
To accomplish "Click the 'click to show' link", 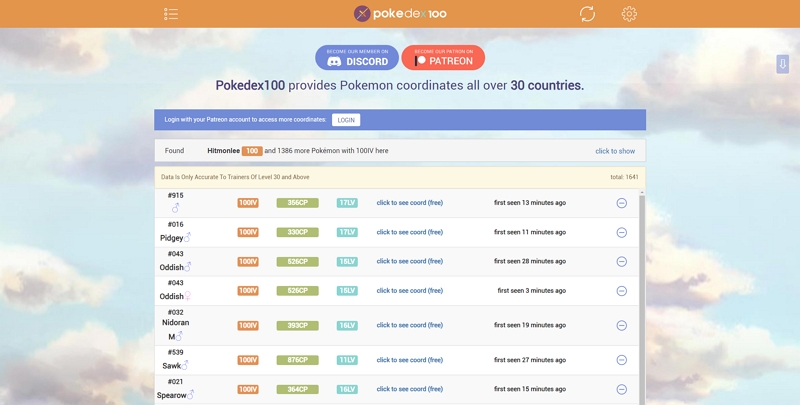I will 615,151.
